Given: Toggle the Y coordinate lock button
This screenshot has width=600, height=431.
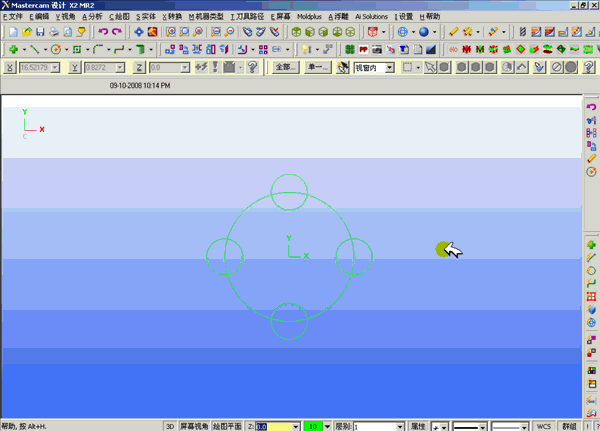Looking at the screenshot, I should coord(75,68).
